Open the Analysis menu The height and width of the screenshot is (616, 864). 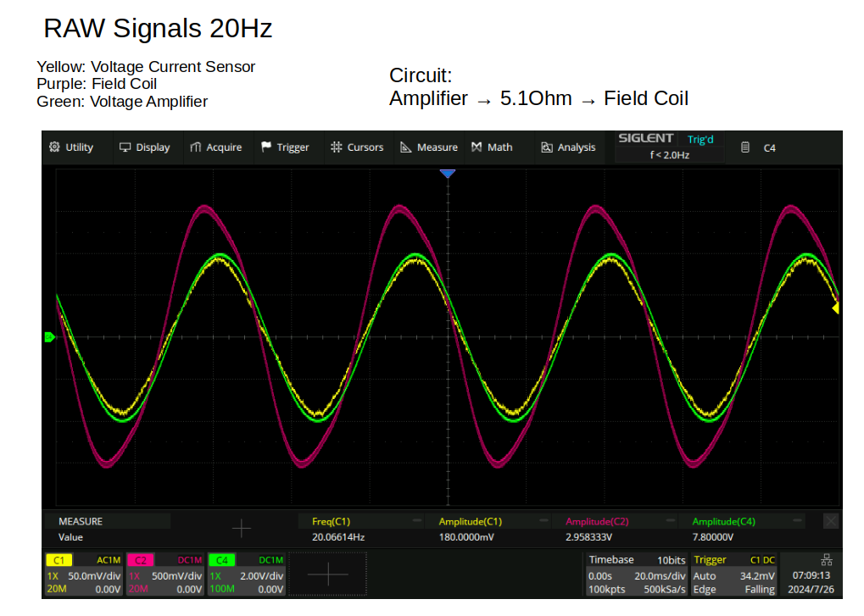[x=569, y=147]
